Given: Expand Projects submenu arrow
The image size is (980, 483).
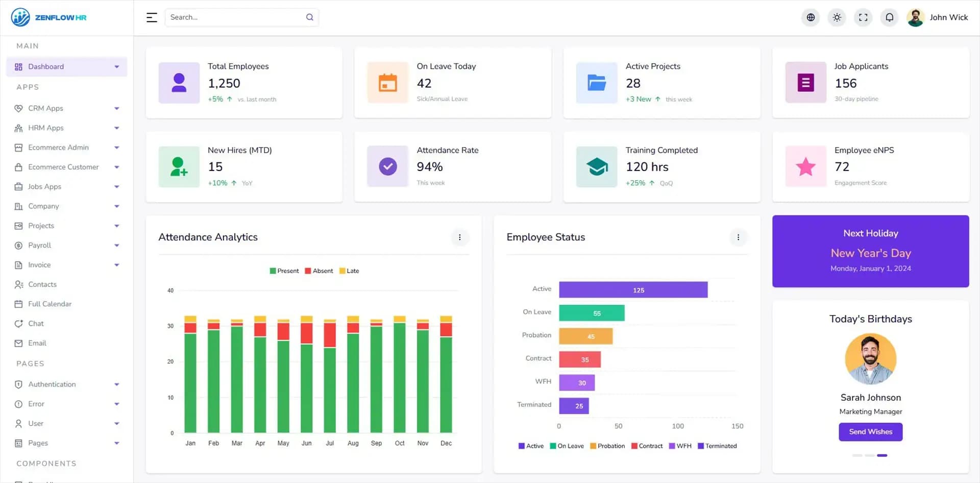Looking at the screenshot, I should tap(117, 226).
